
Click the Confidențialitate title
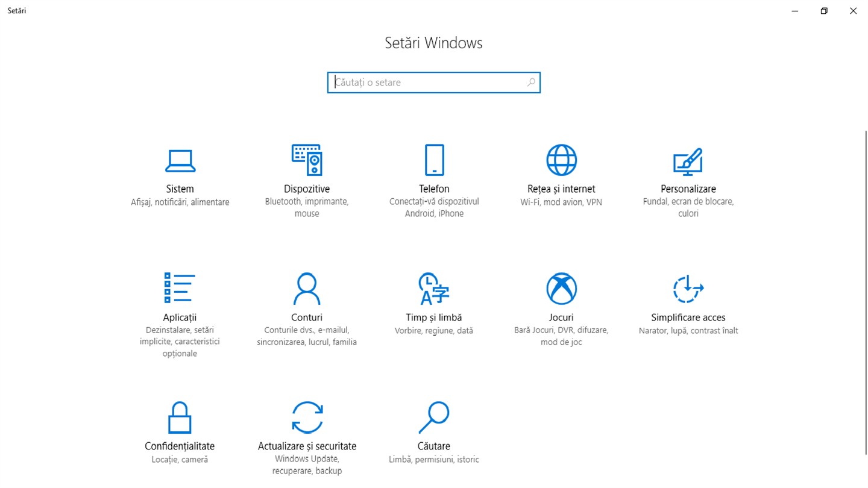(180, 446)
